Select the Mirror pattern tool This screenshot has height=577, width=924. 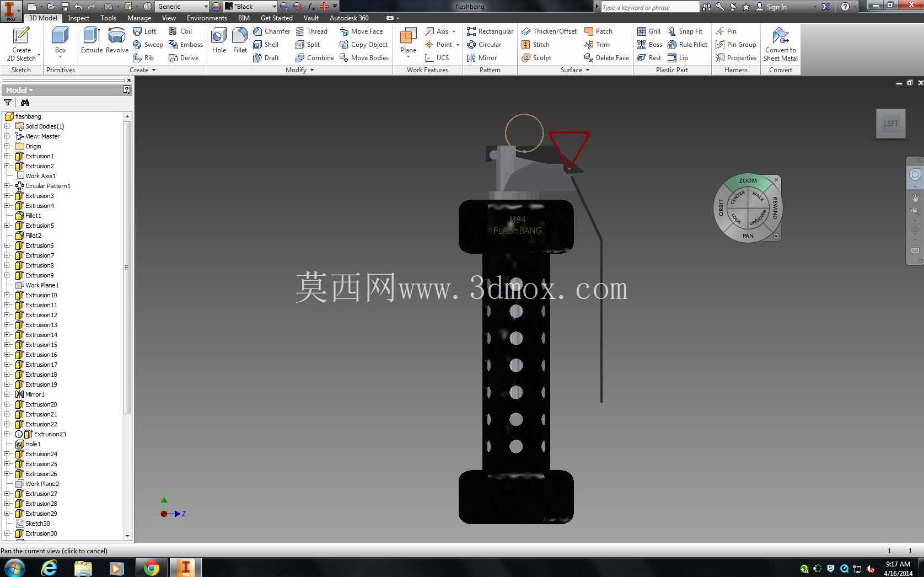482,58
